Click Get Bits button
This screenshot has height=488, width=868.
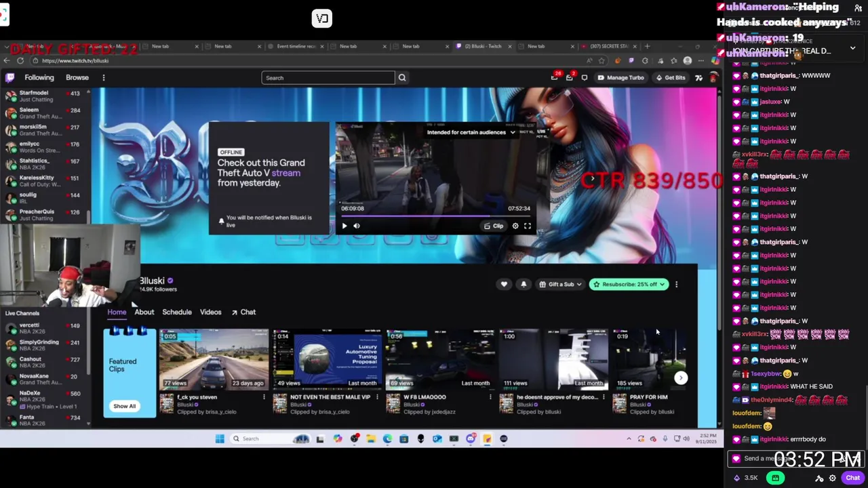(670, 77)
